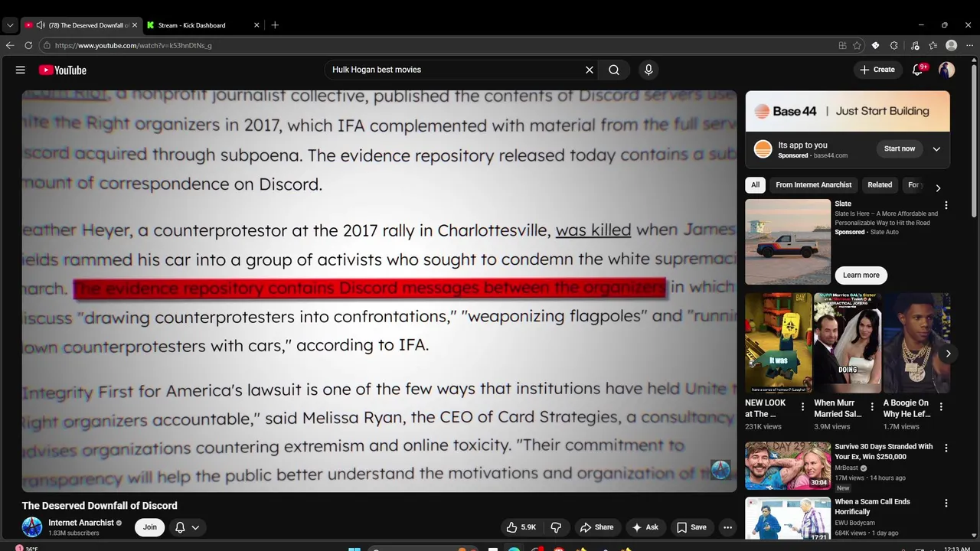Start voice search with the microphone
Screen dimensions: 980x551
coord(648,70)
